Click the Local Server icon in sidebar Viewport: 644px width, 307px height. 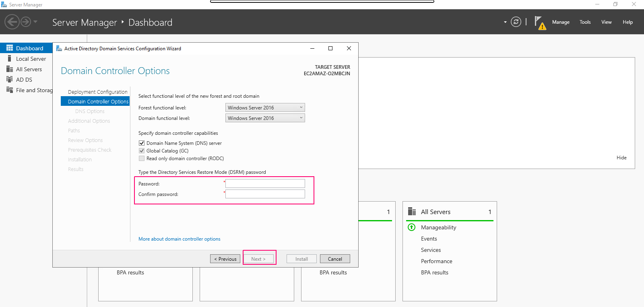pos(10,58)
